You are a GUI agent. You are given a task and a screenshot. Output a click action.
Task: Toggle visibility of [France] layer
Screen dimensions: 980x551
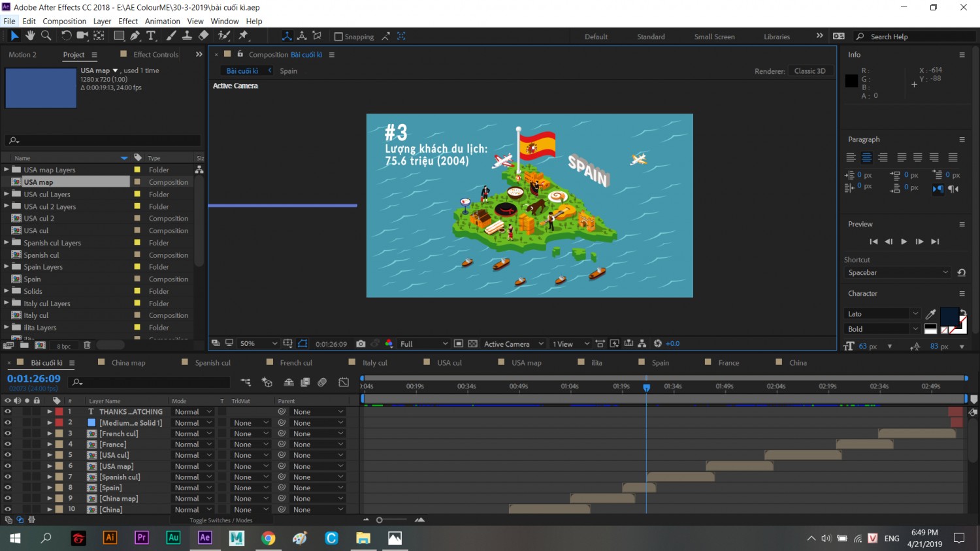coord(8,445)
